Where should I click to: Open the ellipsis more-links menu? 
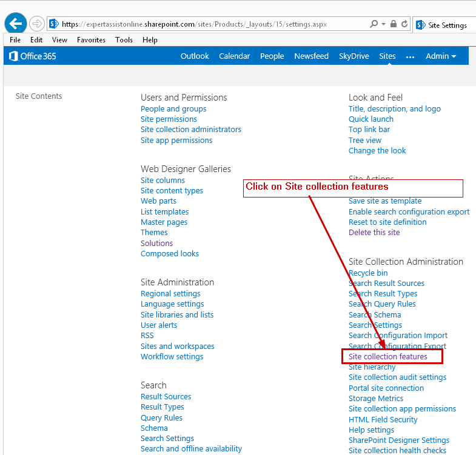pyautogui.click(x=411, y=56)
